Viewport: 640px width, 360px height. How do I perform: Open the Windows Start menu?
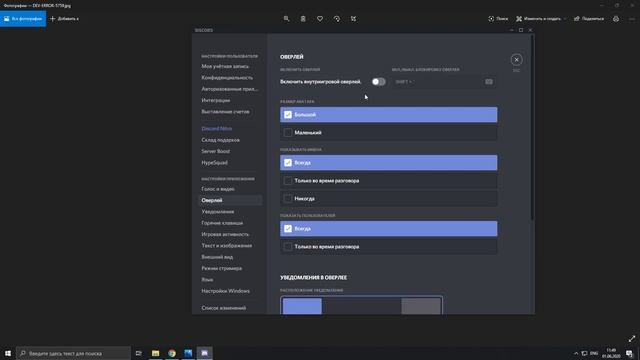click(8, 353)
